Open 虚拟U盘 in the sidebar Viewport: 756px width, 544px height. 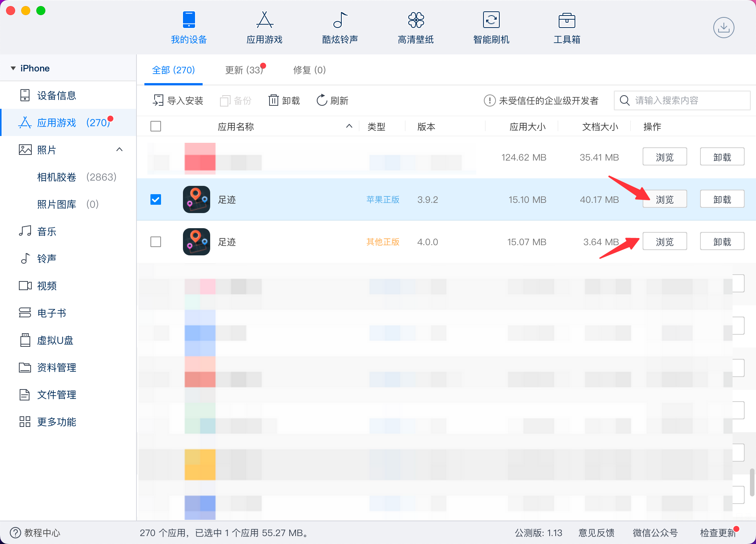point(55,340)
